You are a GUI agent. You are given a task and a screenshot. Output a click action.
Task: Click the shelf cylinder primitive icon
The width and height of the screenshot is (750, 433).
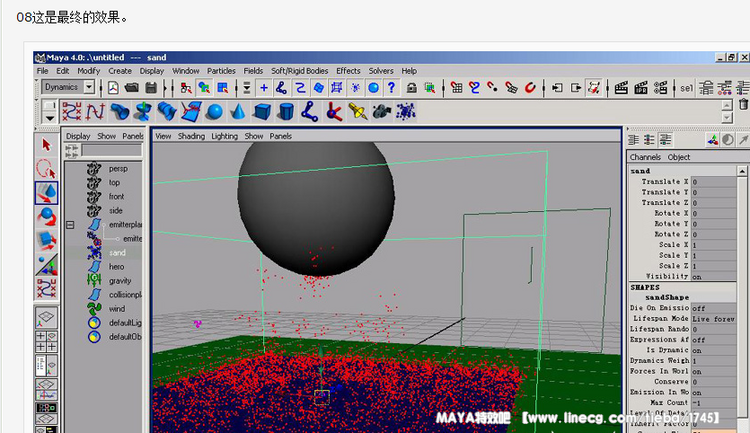(286, 111)
